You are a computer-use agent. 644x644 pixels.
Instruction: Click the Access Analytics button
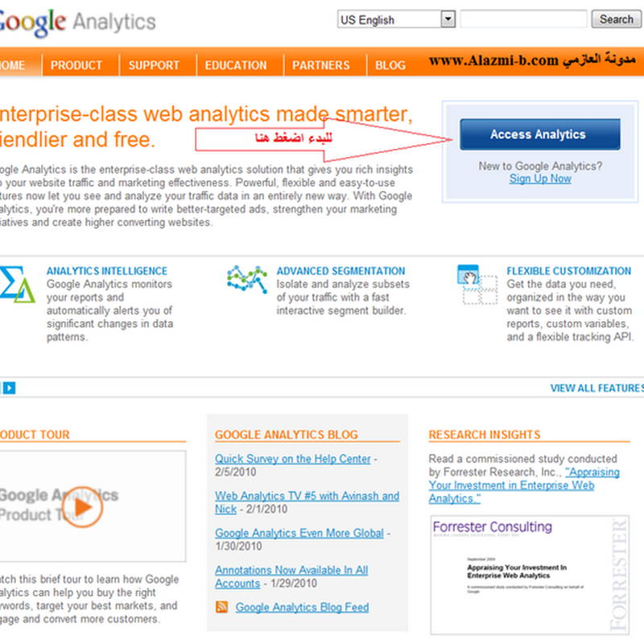coord(539,134)
